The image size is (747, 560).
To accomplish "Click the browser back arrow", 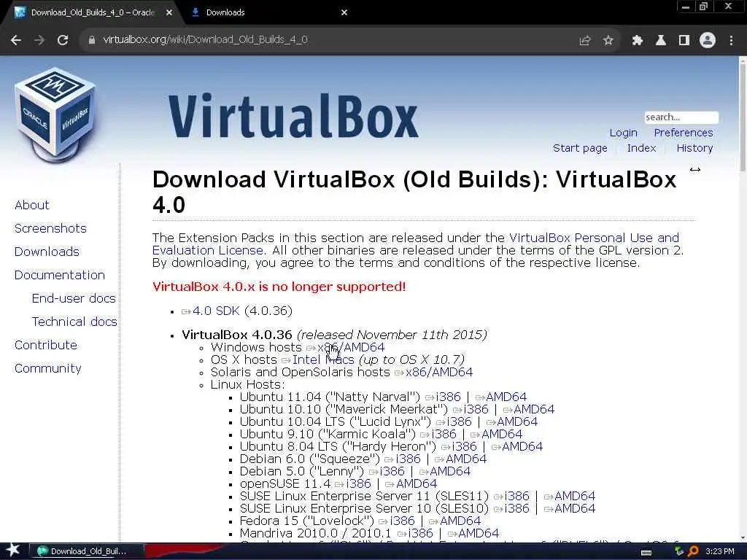I will coord(16,41).
